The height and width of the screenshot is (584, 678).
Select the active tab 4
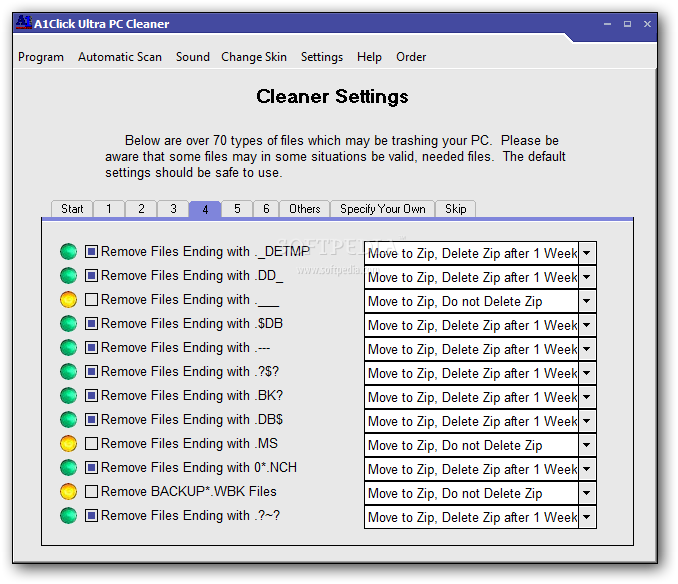[x=205, y=209]
